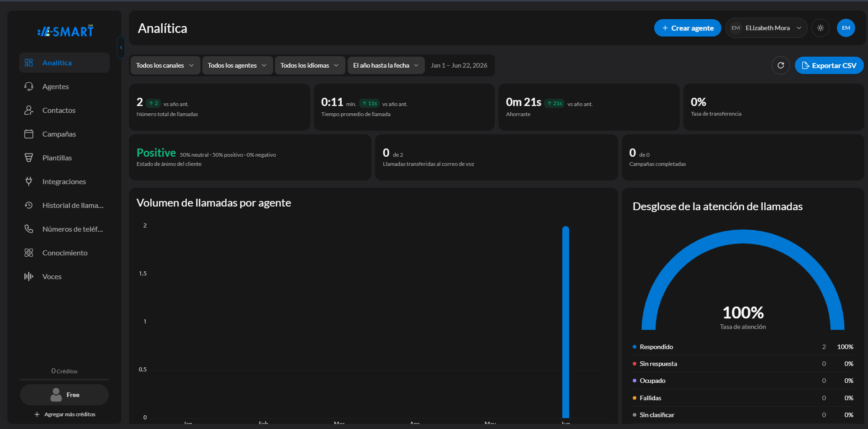Open the EM profile avatar
The height and width of the screenshot is (429, 868).
[846, 28]
